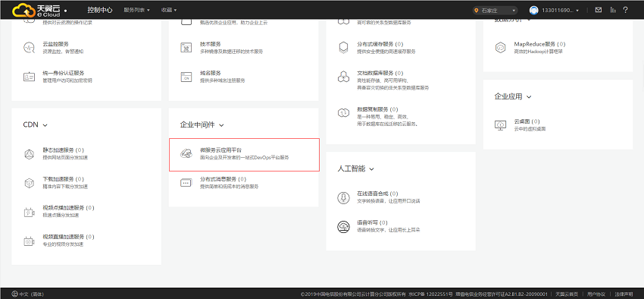Open 静态加速服务 (0) link

pos(63,150)
